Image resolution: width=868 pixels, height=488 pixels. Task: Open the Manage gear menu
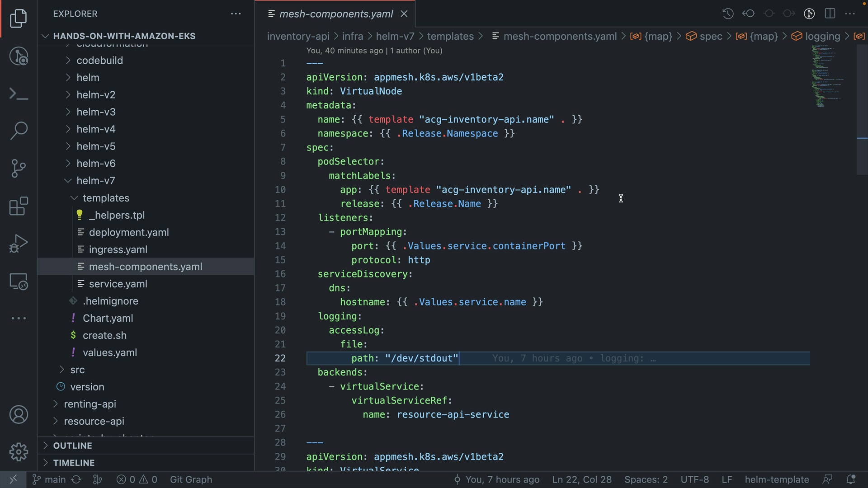[19, 452]
